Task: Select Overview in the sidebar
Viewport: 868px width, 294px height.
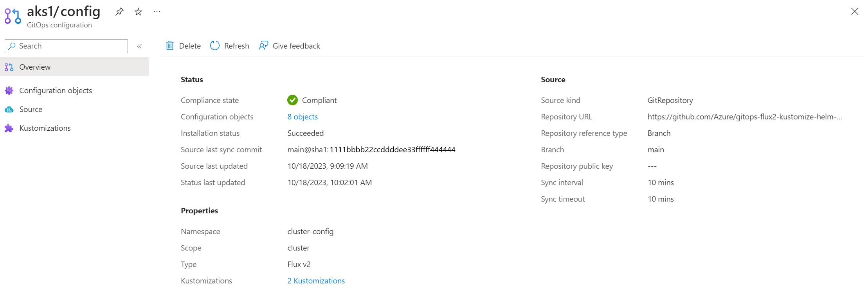Action: click(x=74, y=67)
